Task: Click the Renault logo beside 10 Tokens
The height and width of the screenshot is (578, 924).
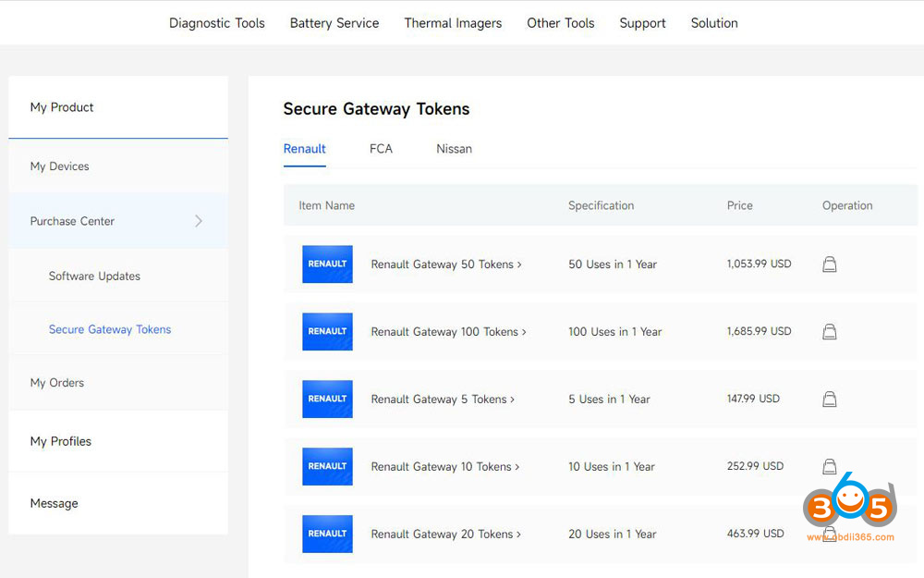Action: point(327,466)
